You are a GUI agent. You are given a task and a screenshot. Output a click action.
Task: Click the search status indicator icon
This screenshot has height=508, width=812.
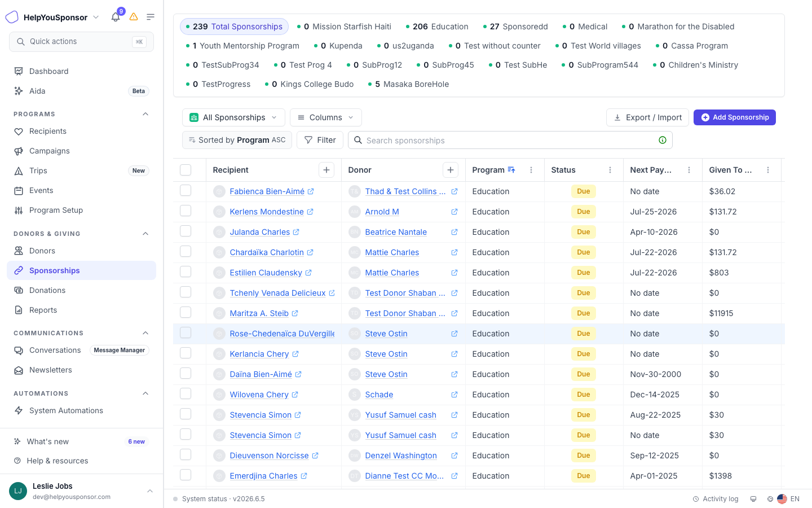pos(663,140)
